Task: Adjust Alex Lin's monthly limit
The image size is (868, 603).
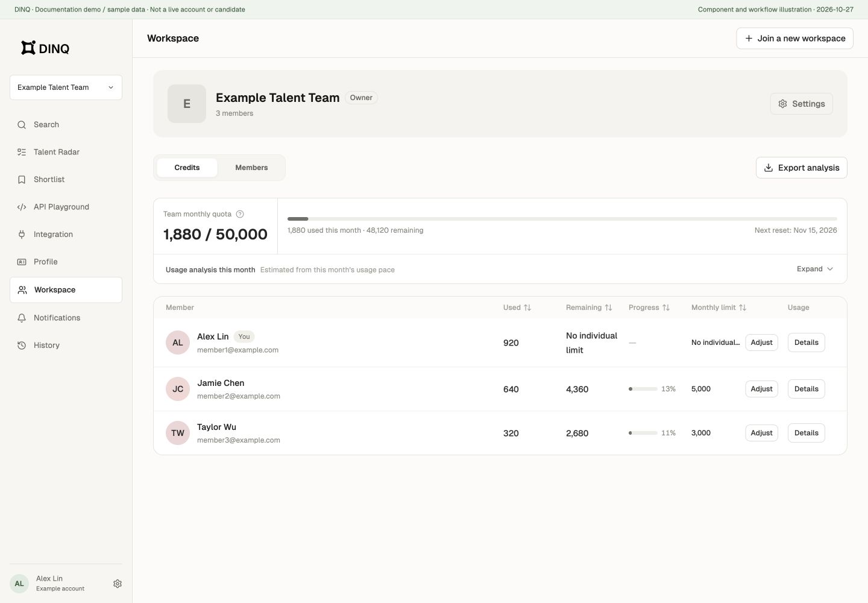Action: [x=762, y=343]
